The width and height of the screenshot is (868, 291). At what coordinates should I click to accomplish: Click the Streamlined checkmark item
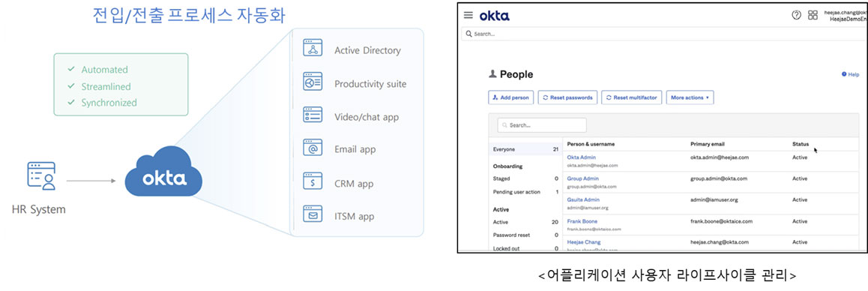(x=99, y=86)
